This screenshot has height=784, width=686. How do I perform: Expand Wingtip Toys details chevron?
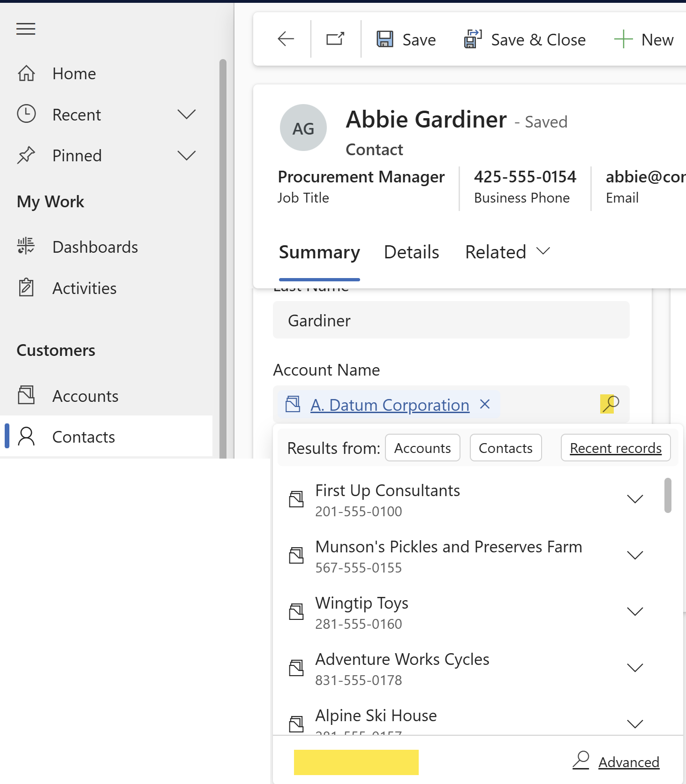click(x=635, y=611)
